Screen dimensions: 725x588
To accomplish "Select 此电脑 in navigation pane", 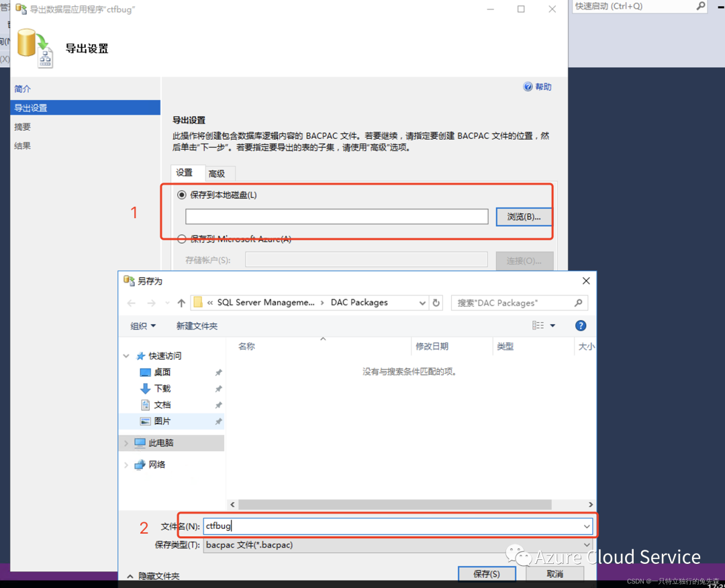I will tap(161, 443).
